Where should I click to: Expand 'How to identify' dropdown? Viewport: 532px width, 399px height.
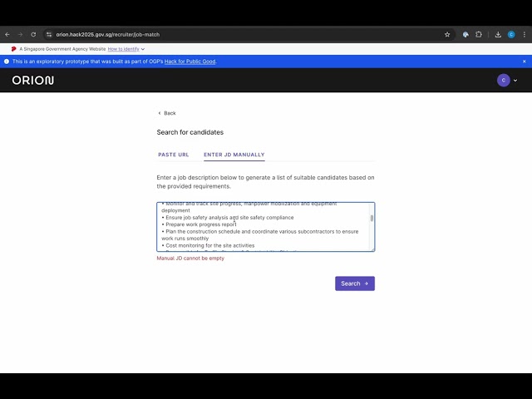126,49
